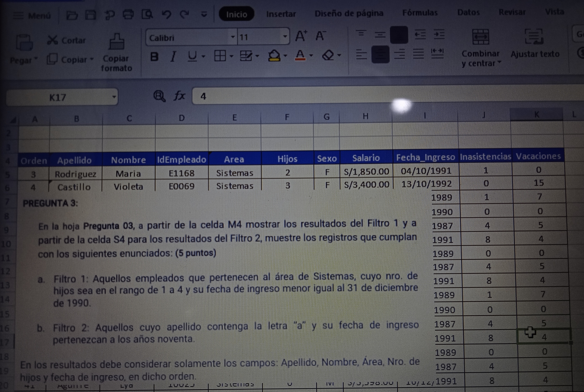The height and width of the screenshot is (392, 584).
Task: Click the clear format eraser icon
Action: 328,55
